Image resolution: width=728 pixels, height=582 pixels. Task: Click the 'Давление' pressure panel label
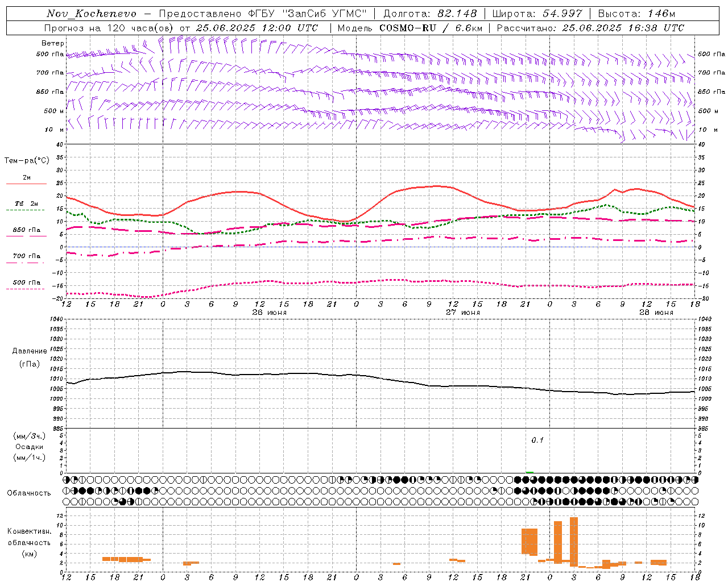[30, 351]
